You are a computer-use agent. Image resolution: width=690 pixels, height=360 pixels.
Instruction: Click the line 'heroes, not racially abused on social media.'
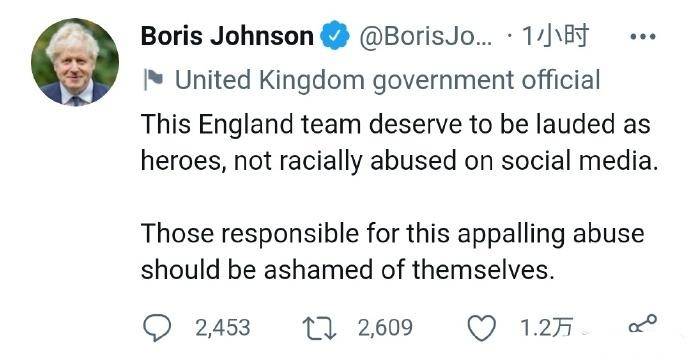tap(400, 161)
